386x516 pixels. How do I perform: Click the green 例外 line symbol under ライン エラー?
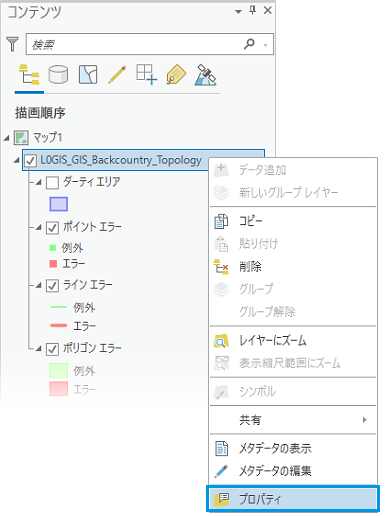click(59, 307)
